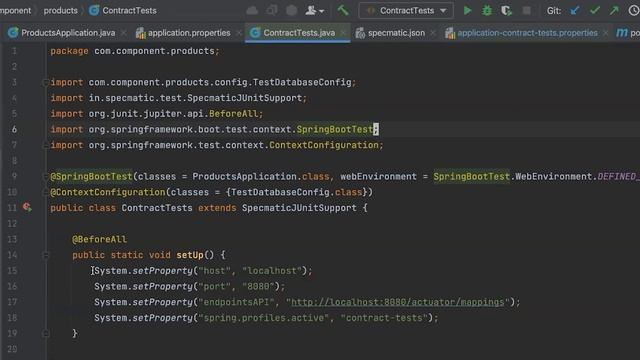
Task: Click 'ProductsApplication.class' in SpringBootTest annotation
Action: (x=261, y=177)
